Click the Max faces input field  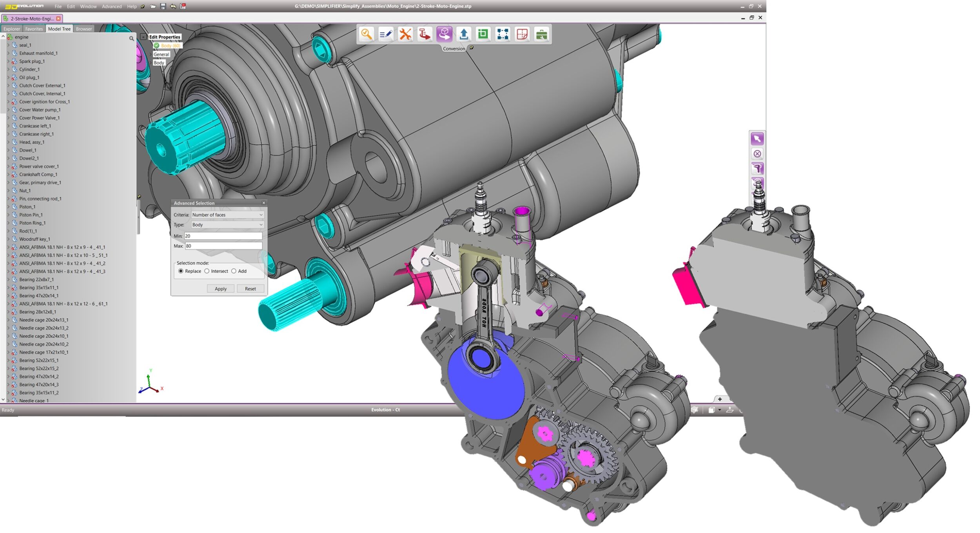(x=223, y=246)
